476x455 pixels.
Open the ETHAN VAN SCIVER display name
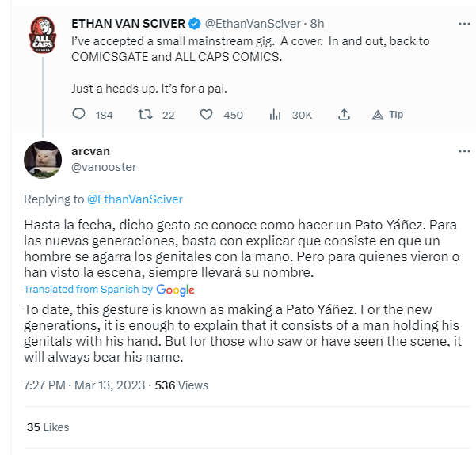(128, 24)
